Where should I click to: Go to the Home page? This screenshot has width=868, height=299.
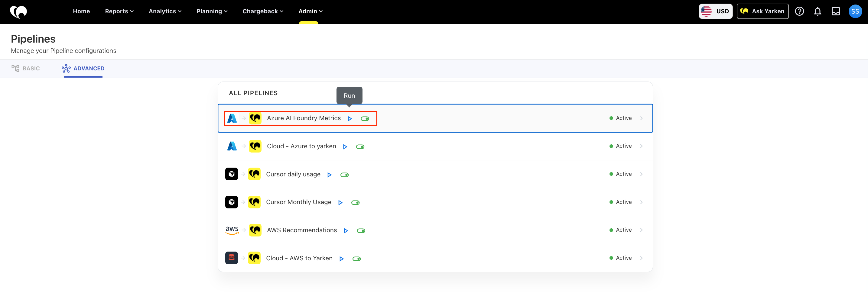click(x=81, y=11)
